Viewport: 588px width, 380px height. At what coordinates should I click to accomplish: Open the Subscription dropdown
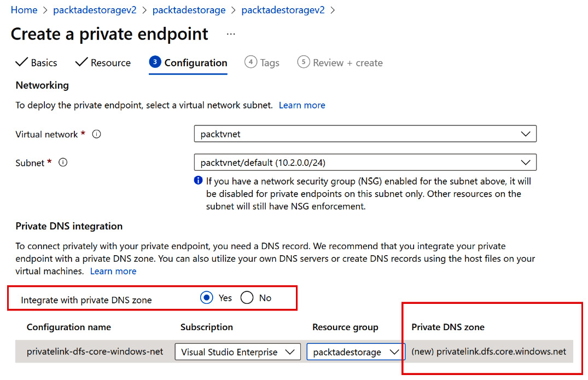click(237, 352)
